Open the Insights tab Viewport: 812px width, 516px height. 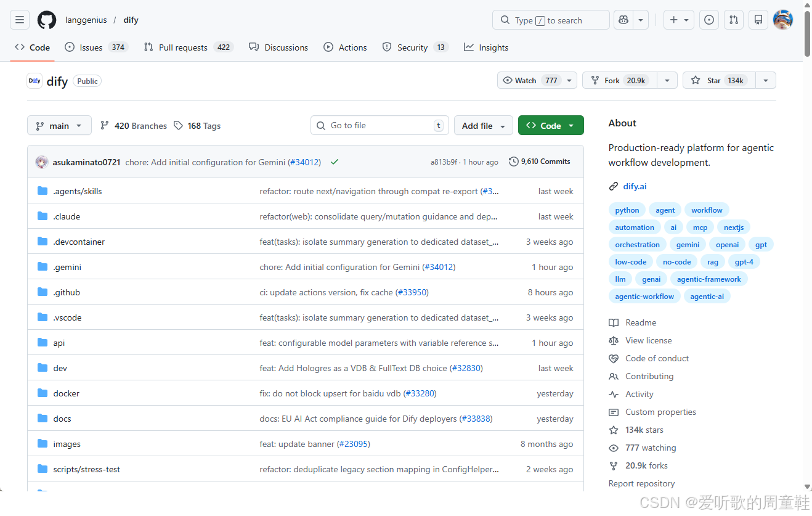click(486, 47)
